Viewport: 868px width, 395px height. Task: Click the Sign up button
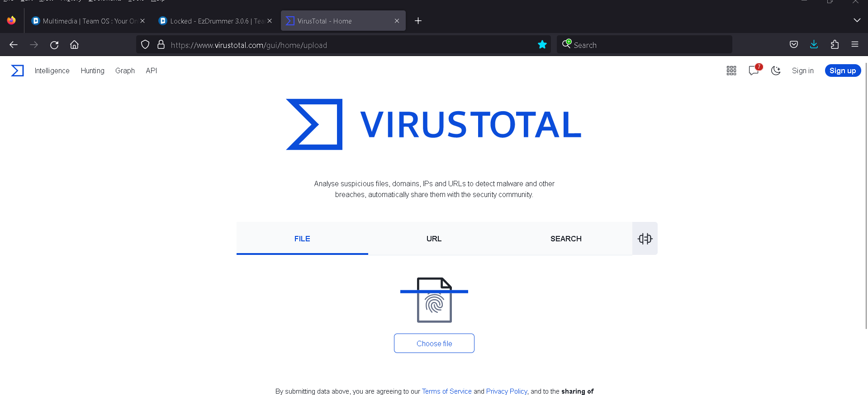pos(843,71)
